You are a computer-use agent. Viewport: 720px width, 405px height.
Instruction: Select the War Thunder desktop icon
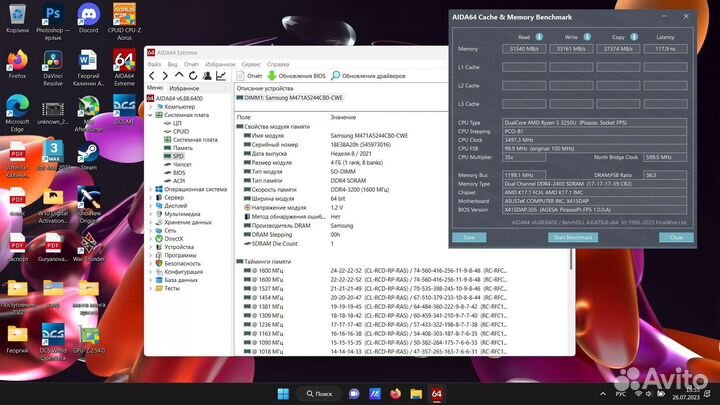coord(89,247)
